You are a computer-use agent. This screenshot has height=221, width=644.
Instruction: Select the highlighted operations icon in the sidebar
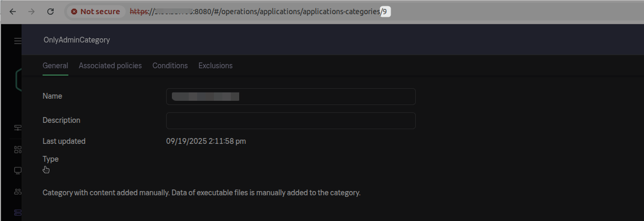point(18,213)
